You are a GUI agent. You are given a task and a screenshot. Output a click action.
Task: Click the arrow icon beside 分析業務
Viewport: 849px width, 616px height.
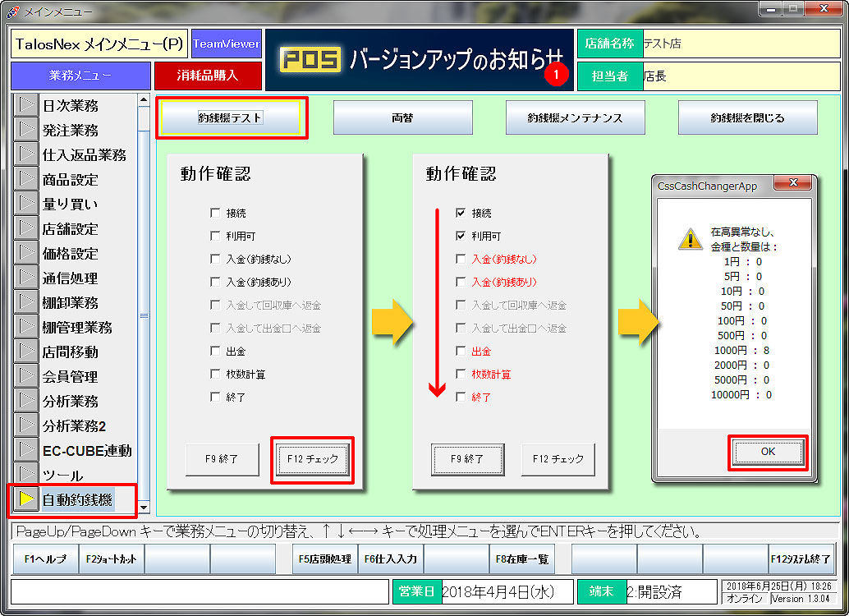coord(25,401)
